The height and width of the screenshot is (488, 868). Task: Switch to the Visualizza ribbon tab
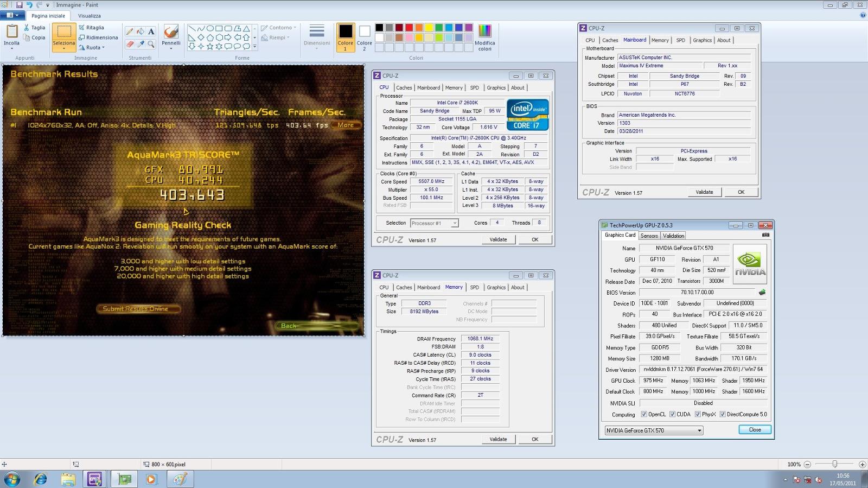(x=89, y=16)
